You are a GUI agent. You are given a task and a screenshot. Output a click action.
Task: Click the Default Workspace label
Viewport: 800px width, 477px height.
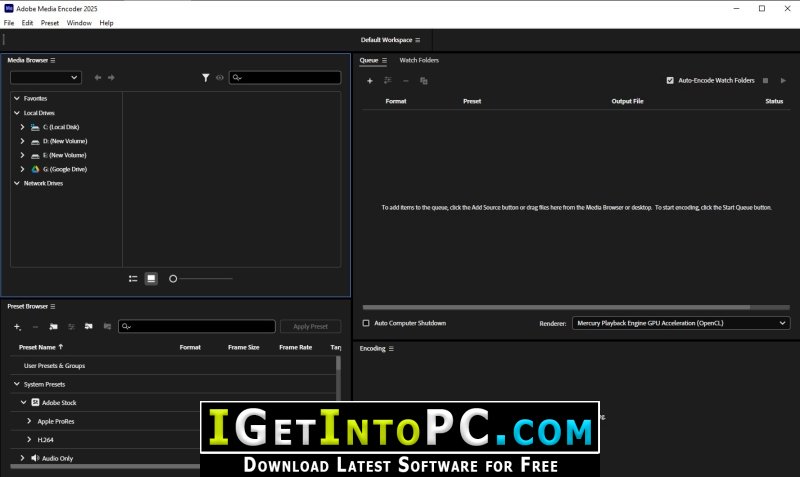[385, 40]
